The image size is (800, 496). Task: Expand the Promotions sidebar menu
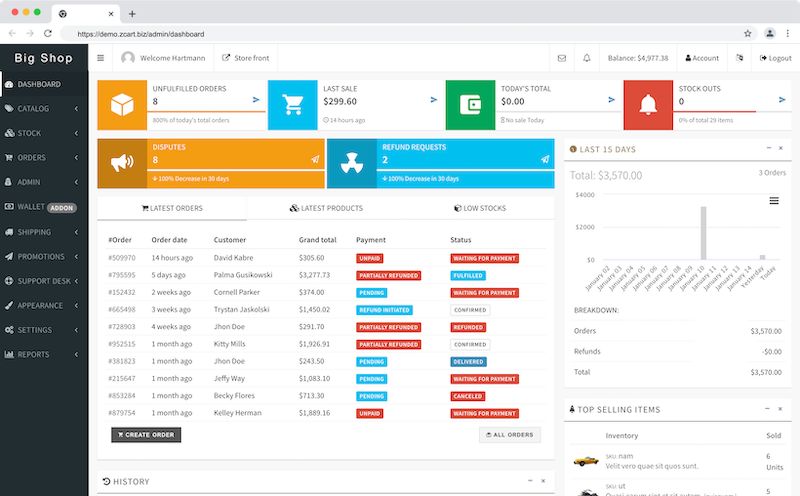pyautogui.click(x=44, y=257)
